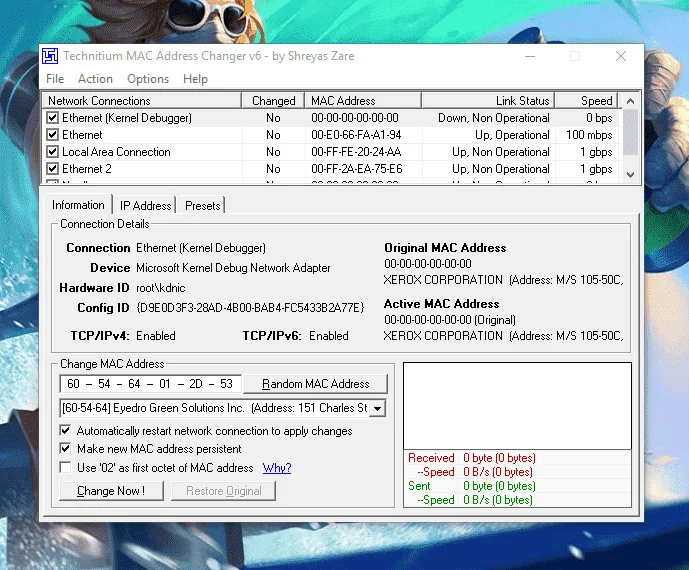Click the MAC Address column header
The height and width of the screenshot is (570, 689).
click(x=363, y=101)
